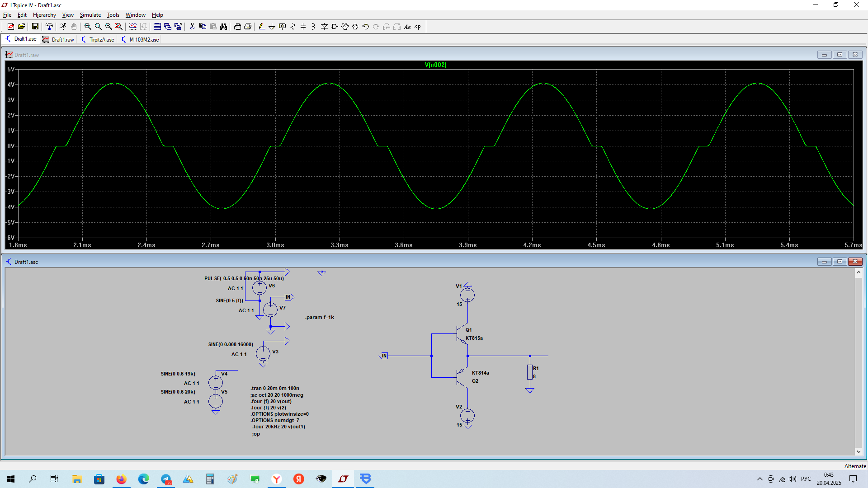
Task: Select the Draw Wire pencil tool
Action: [x=262, y=27]
